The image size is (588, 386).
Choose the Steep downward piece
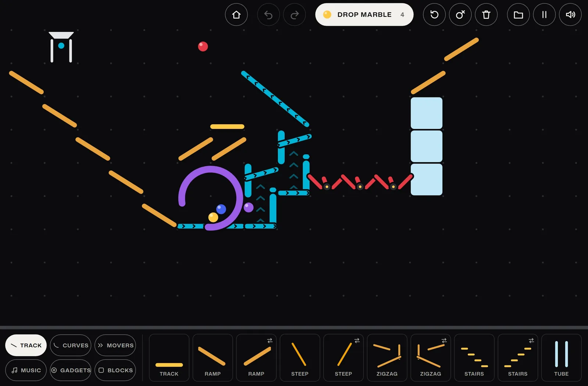pyautogui.click(x=300, y=358)
